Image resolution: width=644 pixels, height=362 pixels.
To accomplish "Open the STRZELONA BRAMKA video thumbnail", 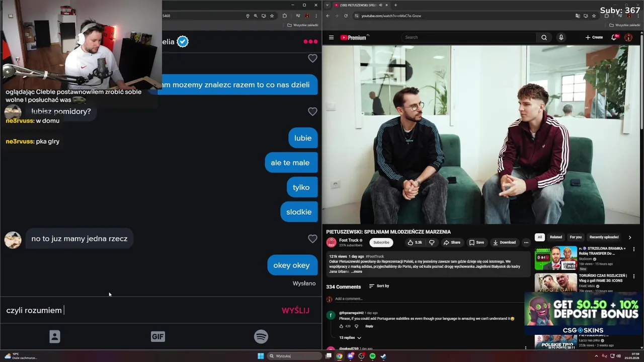I will pos(555,258).
